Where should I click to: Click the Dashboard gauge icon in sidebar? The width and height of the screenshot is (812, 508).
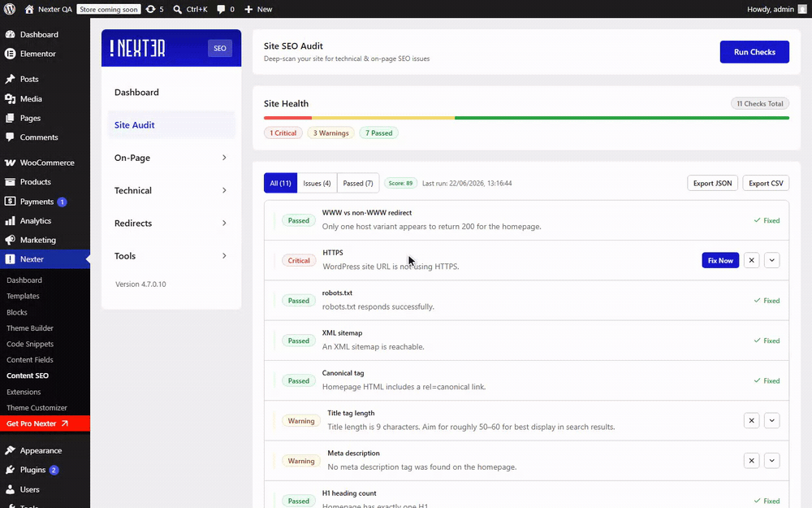10,34
